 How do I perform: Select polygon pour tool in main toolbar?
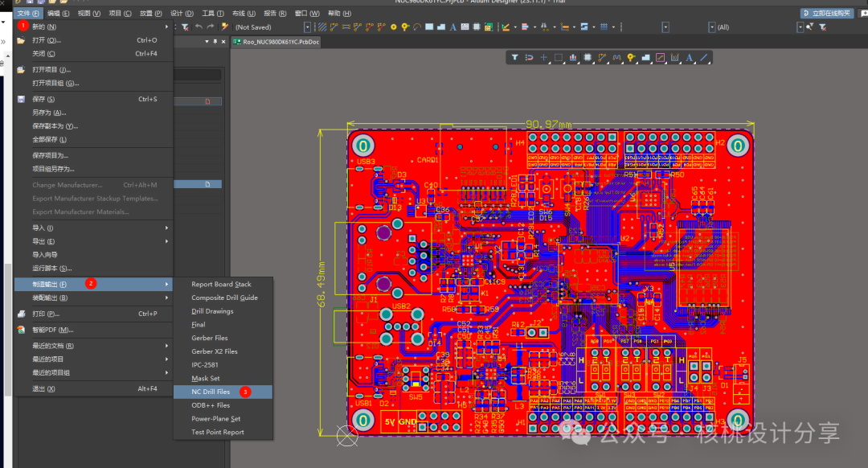(441, 27)
